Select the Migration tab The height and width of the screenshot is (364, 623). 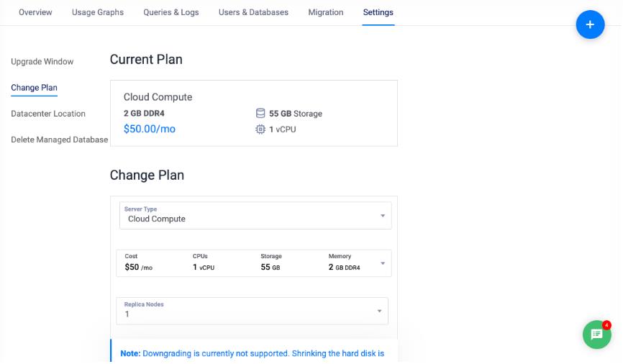pyautogui.click(x=326, y=12)
